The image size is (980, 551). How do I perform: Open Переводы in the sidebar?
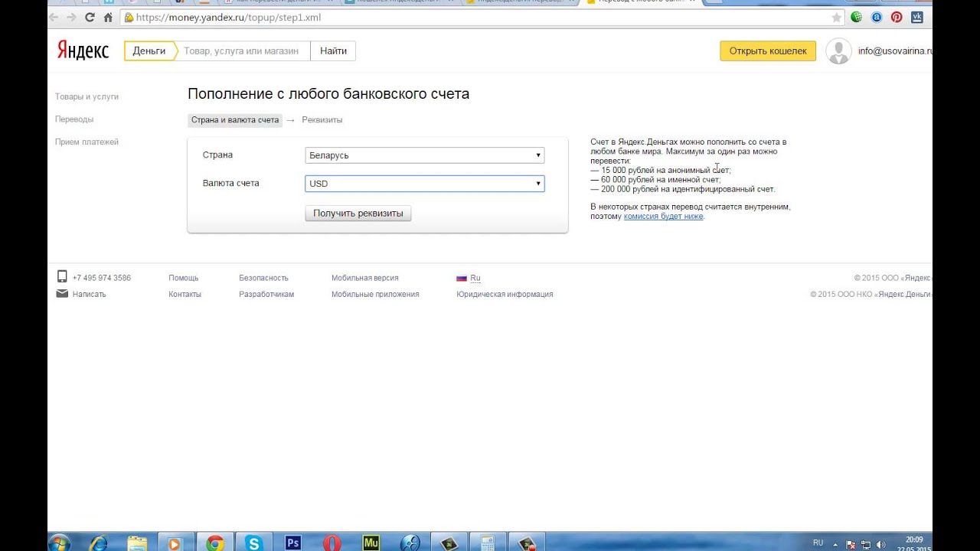click(74, 119)
